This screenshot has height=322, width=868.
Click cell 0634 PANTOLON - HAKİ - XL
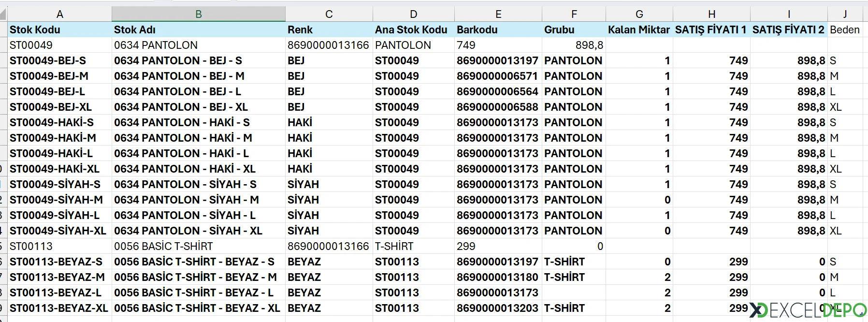185,169
